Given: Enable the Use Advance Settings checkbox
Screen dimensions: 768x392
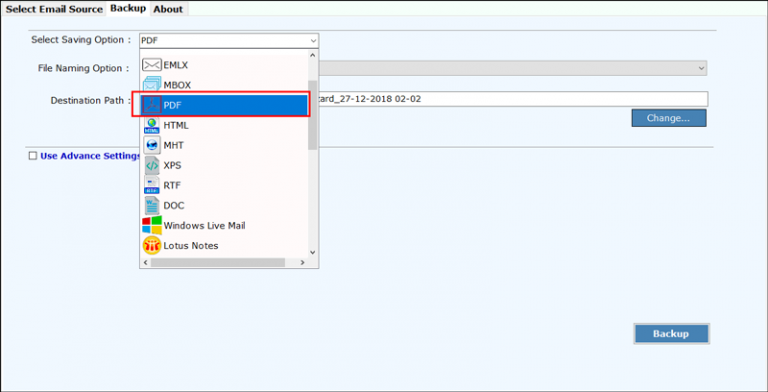Looking at the screenshot, I should (x=33, y=156).
